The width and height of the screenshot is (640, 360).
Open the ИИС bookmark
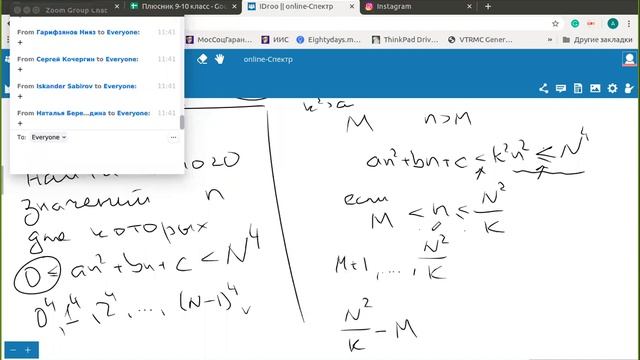[x=275, y=40]
